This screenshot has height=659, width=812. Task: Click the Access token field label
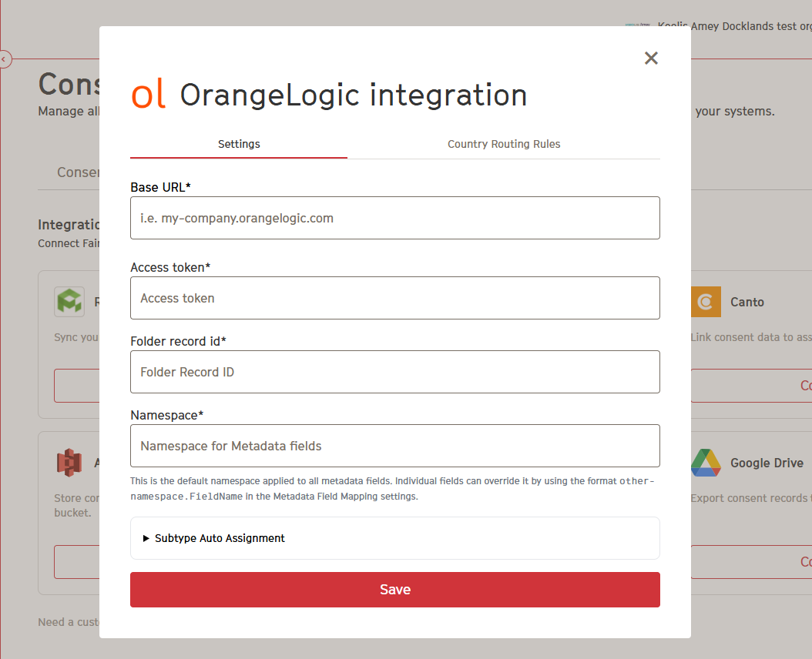170,268
